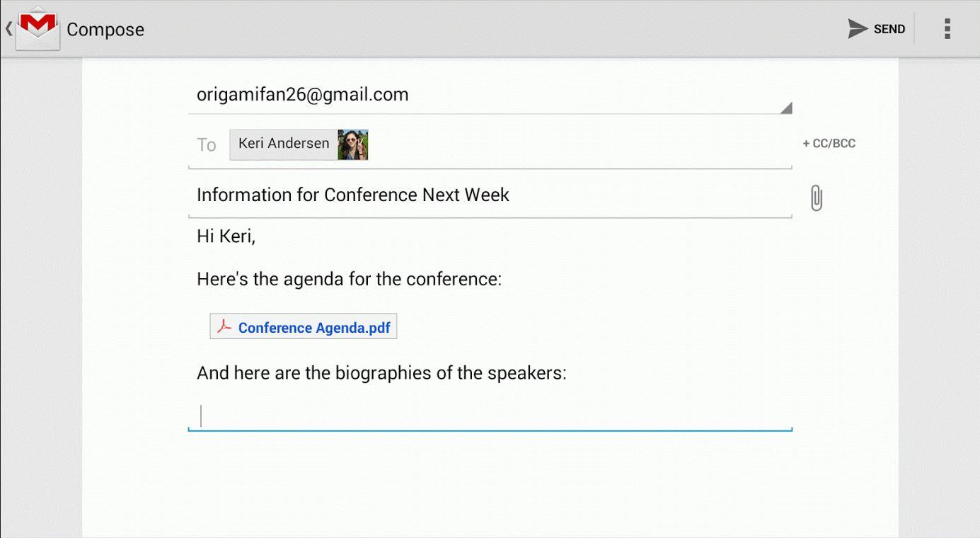The height and width of the screenshot is (538, 980).
Task: Select the Keri Andersen recipient chip
Action: click(299, 144)
